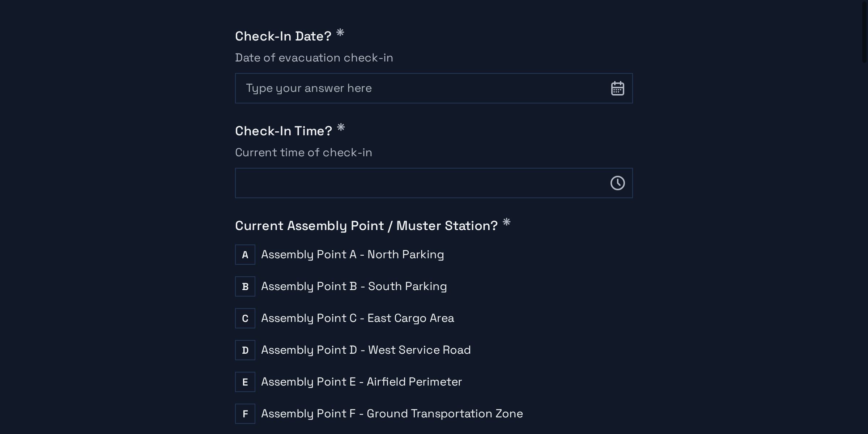Viewport: 868px width, 434px height.
Task: Open the calendar picker for Check-In Date
Action: [x=617, y=88]
